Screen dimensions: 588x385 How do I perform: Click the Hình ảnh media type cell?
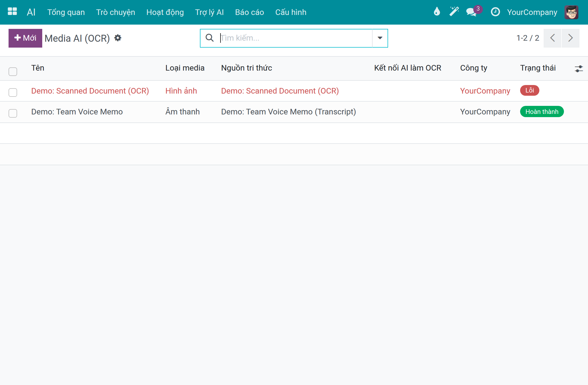pyautogui.click(x=181, y=91)
